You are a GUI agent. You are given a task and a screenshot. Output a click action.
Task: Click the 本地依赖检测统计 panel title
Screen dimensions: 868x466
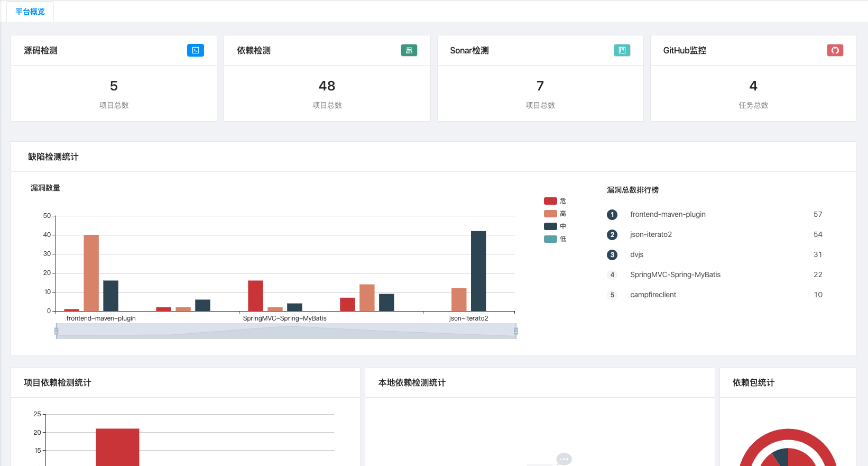[x=412, y=382]
